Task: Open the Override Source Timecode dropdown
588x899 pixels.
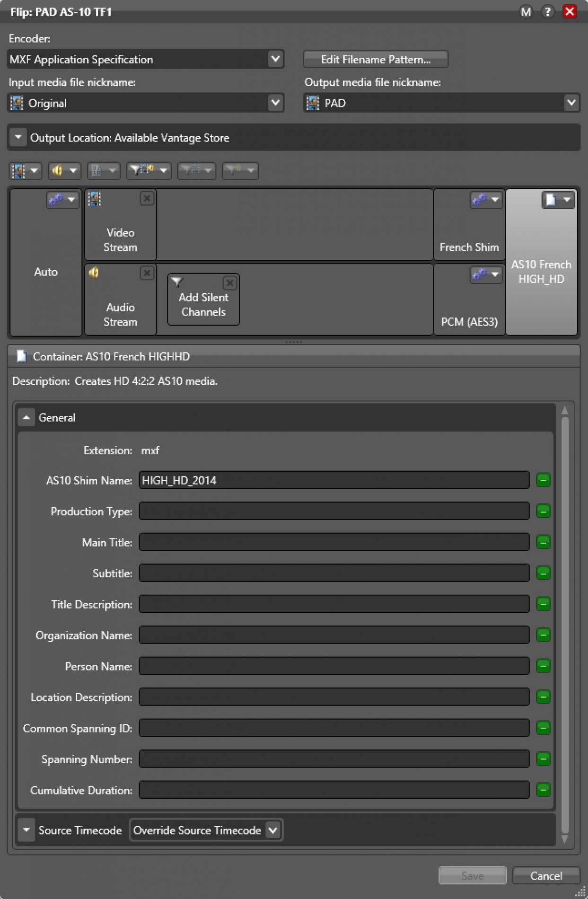Action: pyautogui.click(x=206, y=830)
